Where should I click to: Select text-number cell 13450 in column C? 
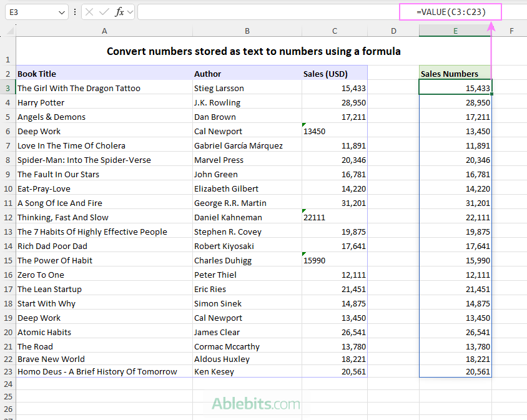335,131
